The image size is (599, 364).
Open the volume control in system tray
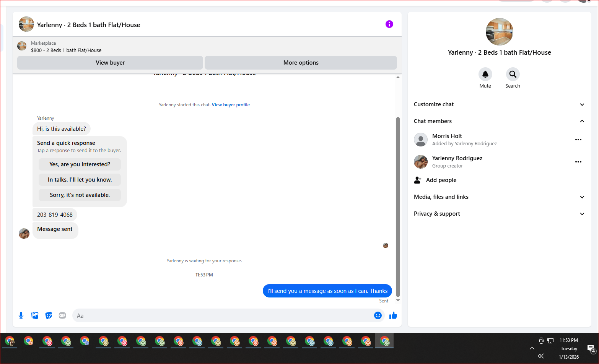tap(541, 356)
